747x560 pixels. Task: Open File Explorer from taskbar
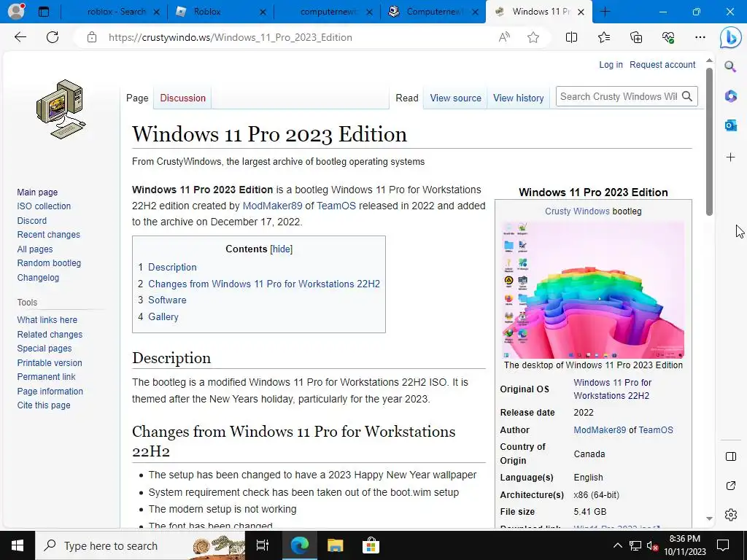click(335, 545)
